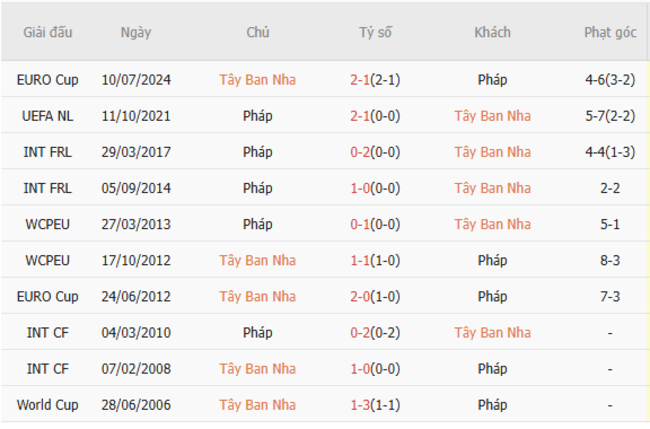This screenshot has height=429, width=650.
Task: Click Tây Ban Nha in the 10/07/2024 row
Action: pyautogui.click(x=257, y=80)
